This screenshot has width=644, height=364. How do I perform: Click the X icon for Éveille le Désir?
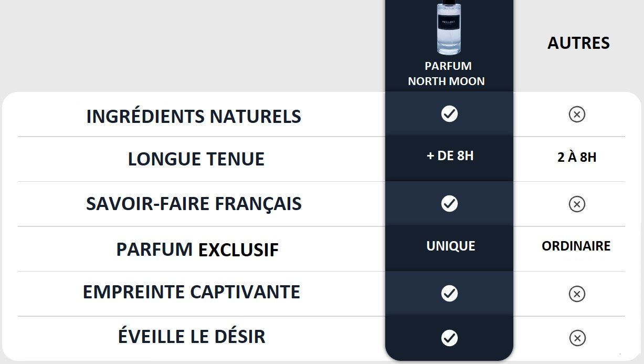[577, 338]
